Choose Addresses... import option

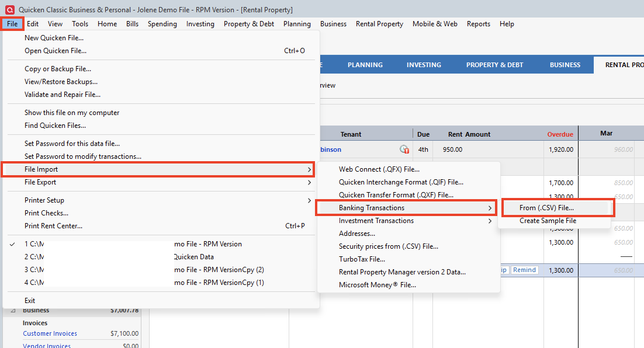408,233
